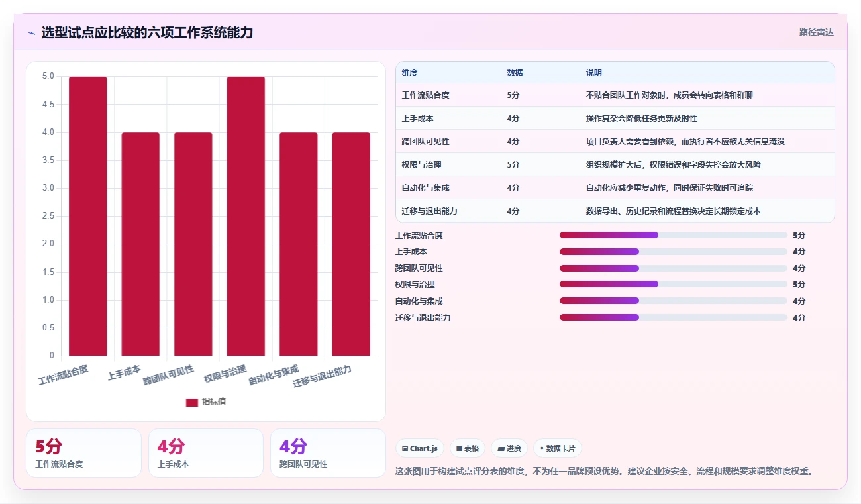Click the 数据卡片 tag chip

(x=558, y=448)
